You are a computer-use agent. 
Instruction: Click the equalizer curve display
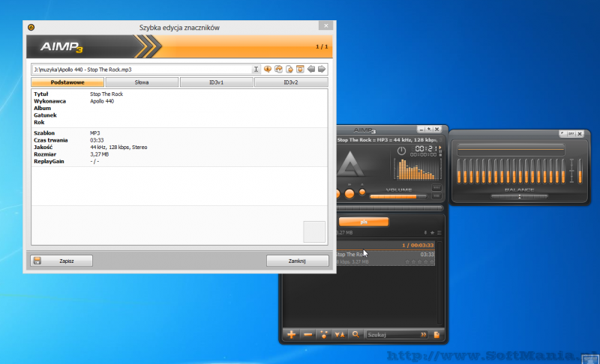click(511, 149)
